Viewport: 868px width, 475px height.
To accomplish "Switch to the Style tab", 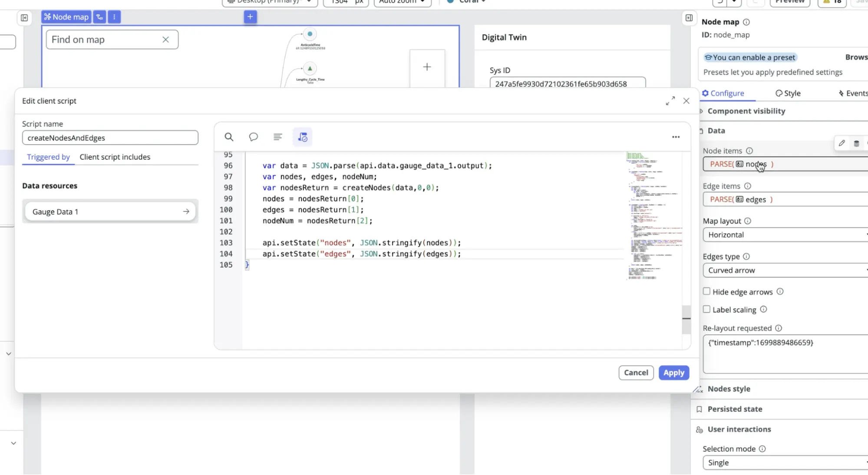I will tap(788, 93).
